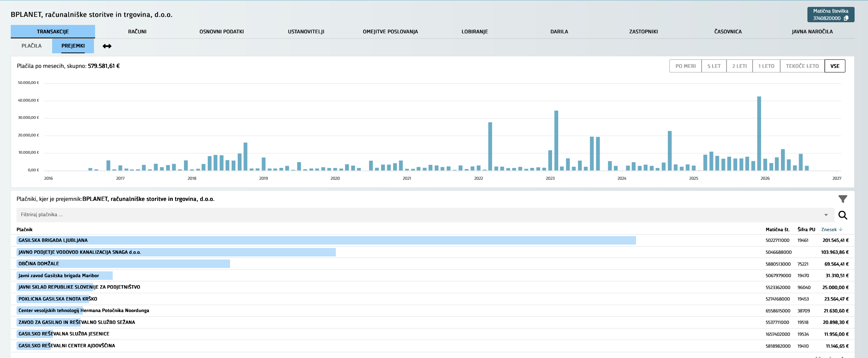The height and width of the screenshot is (358, 868).
Task: Click the magnifier search icon
Action: coord(843,215)
